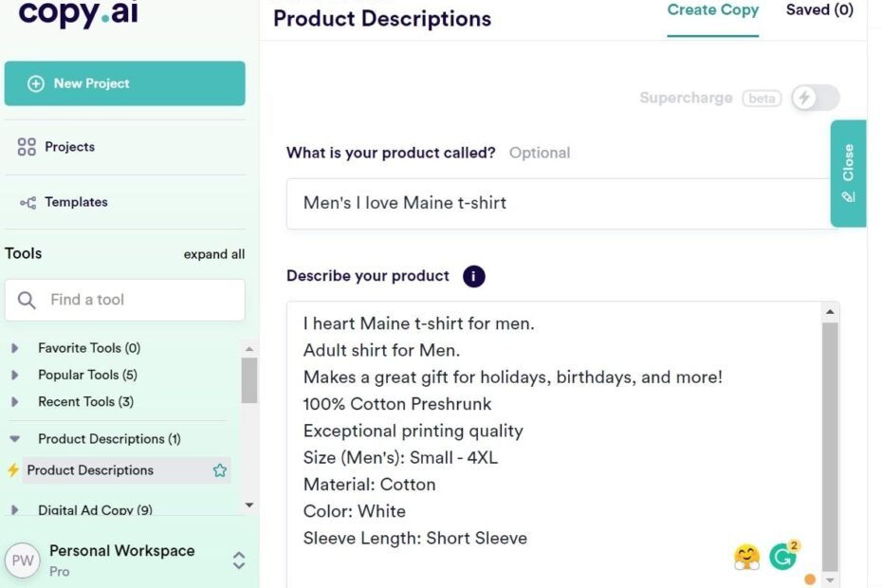Screen dimensions: 882x588
Task: Click the copy.ai logo
Action: tap(78, 13)
